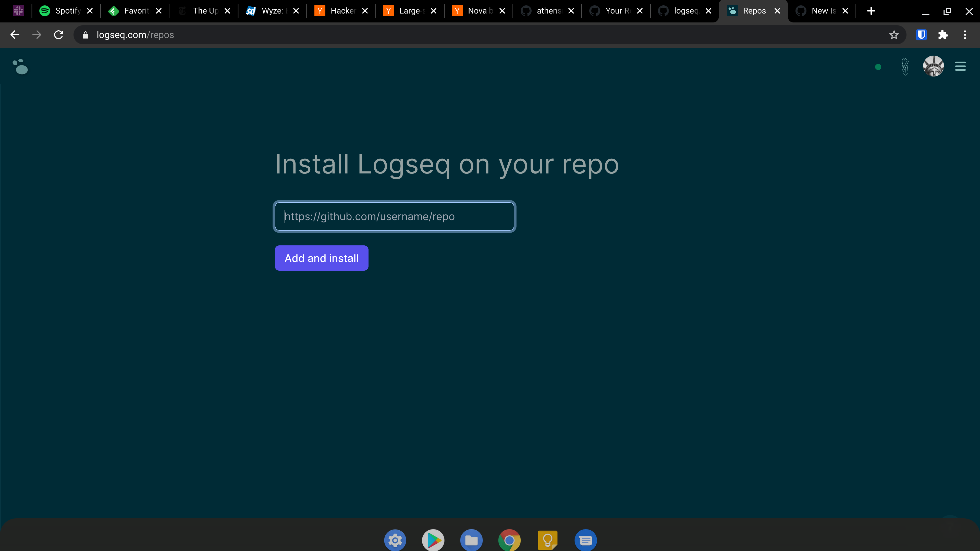View site info via the lock icon
Image resolution: width=980 pixels, height=551 pixels.
click(x=85, y=35)
